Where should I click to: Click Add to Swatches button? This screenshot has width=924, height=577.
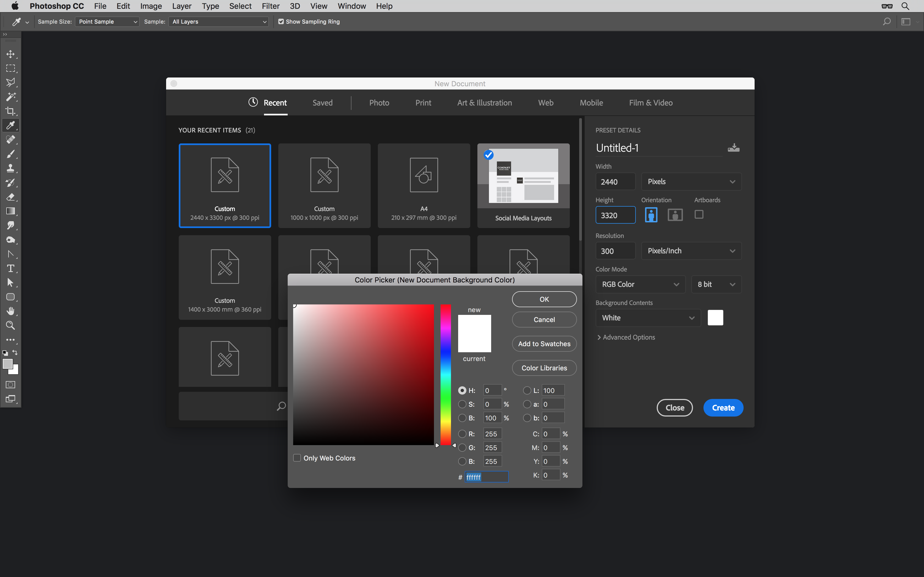coord(544,344)
